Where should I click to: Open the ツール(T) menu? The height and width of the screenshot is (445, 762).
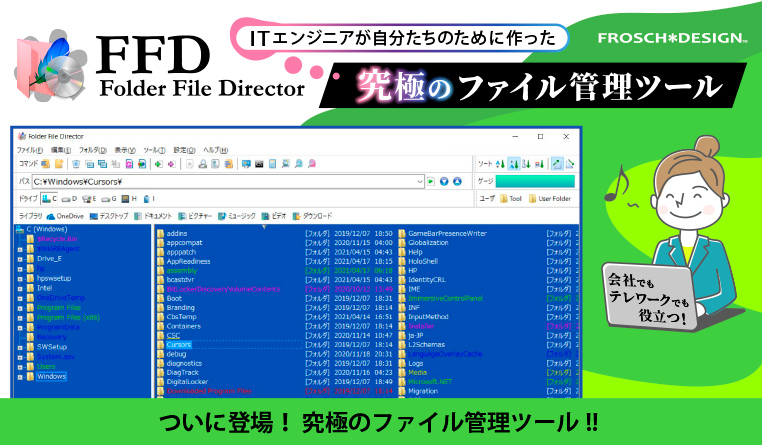pos(155,150)
